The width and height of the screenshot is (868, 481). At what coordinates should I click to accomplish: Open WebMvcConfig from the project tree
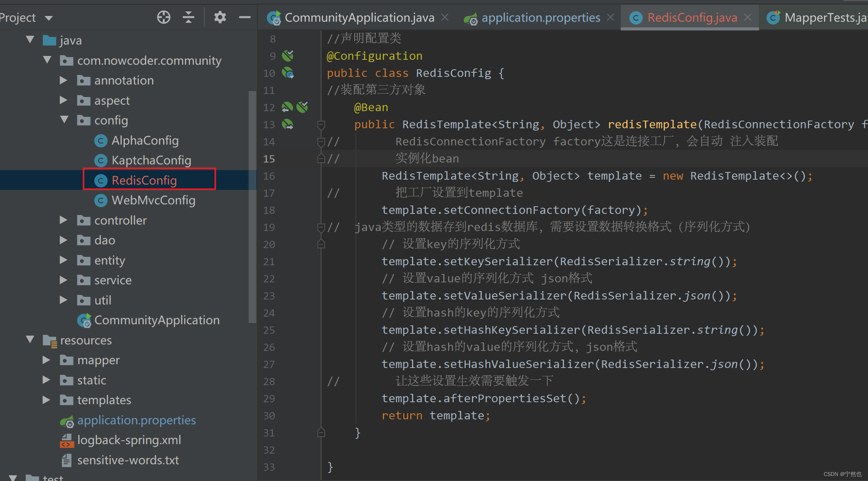153,200
